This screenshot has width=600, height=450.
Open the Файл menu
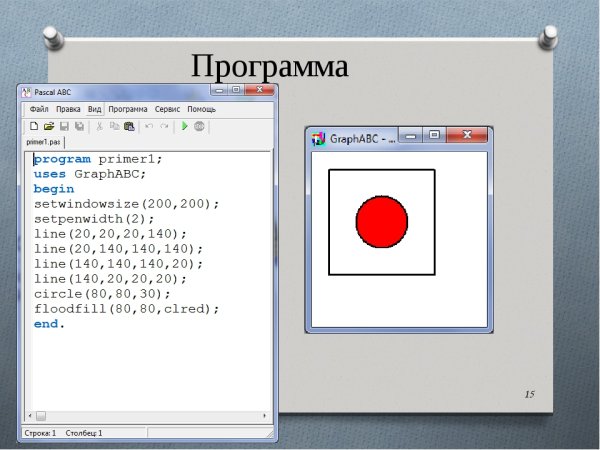click(39, 108)
